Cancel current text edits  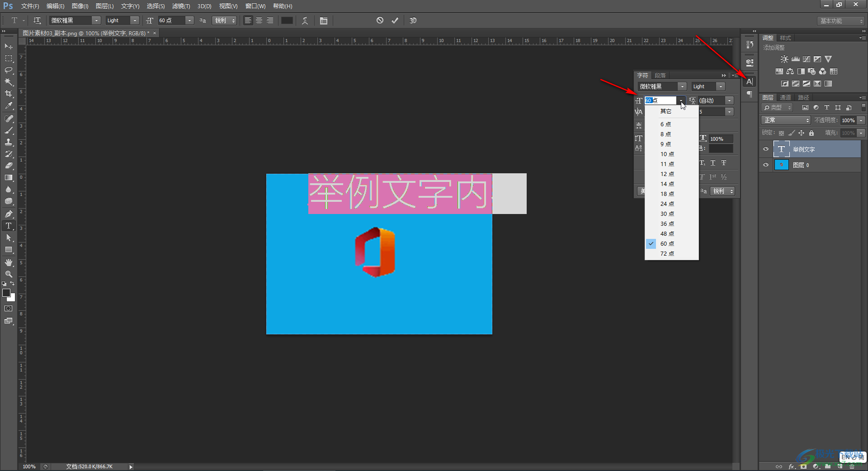coord(380,20)
